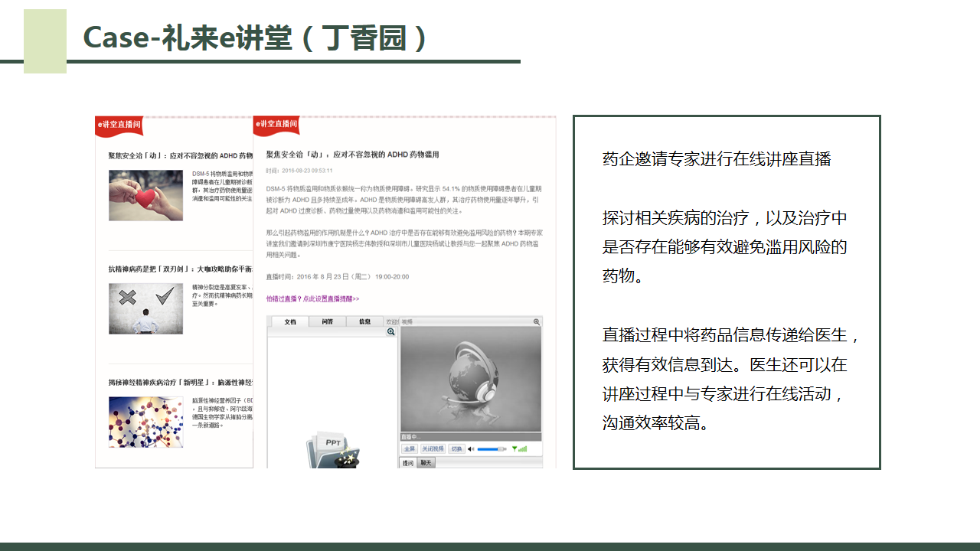Open the molecule image article thumbnail
This screenshot has height=551, width=980.
click(145, 422)
